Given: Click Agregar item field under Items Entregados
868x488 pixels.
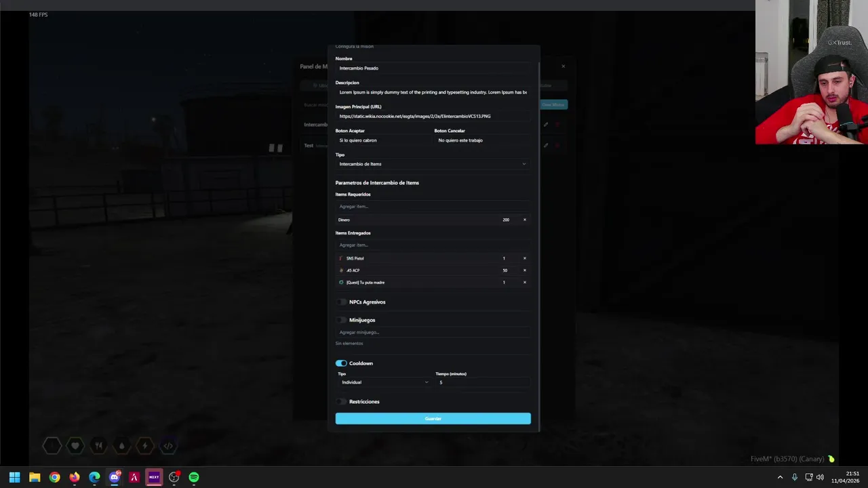Looking at the screenshot, I should click(x=433, y=245).
